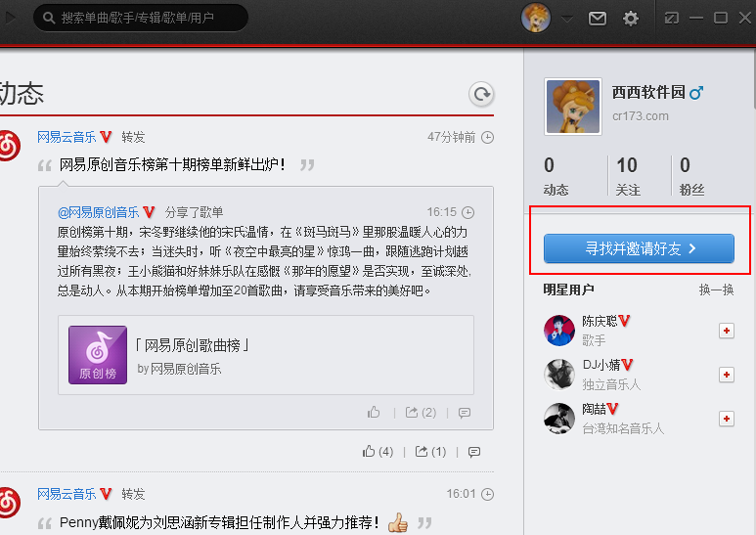Comment on the original 网易原创音乐 post
Viewport: 756px width, 535px height.
[x=465, y=413]
